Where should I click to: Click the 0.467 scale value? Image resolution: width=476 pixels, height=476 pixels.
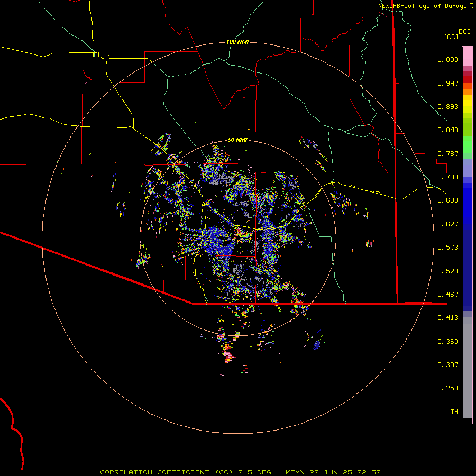(x=448, y=295)
